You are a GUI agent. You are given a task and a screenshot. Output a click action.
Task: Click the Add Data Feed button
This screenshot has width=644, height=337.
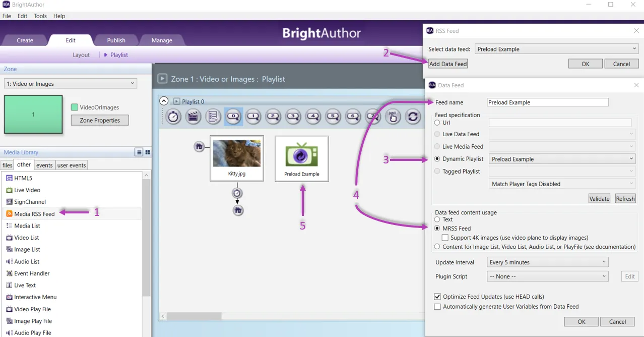(448, 64)
